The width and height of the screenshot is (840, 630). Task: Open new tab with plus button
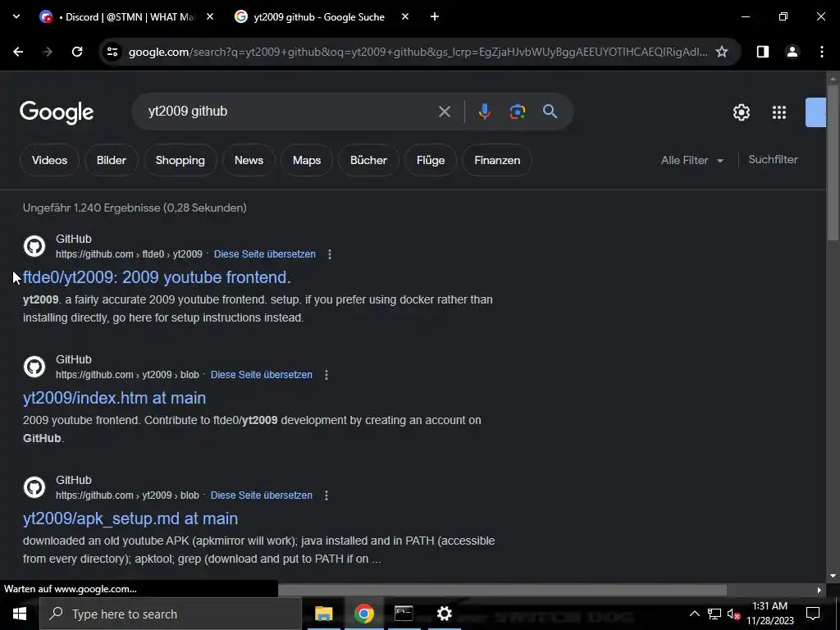(435, 16)
